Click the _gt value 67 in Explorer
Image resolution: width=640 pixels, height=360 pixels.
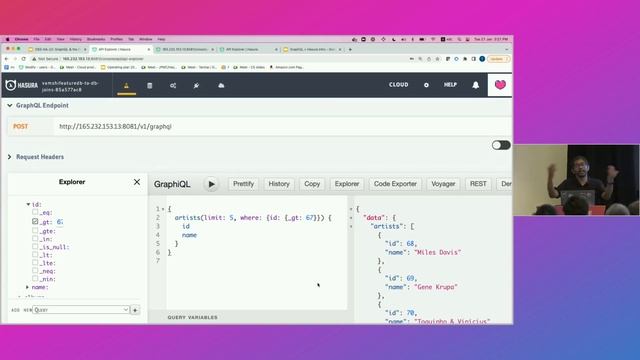coord(60,222)
